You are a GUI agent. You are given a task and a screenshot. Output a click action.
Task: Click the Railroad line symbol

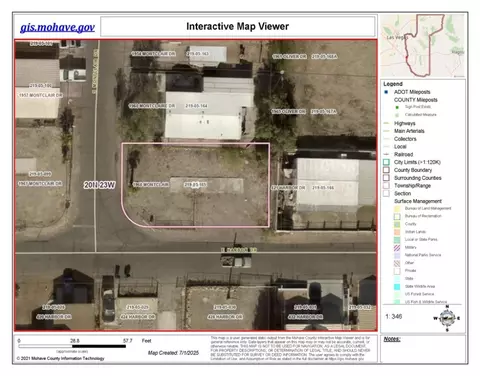pyautogui.click(x=386, y=154)
